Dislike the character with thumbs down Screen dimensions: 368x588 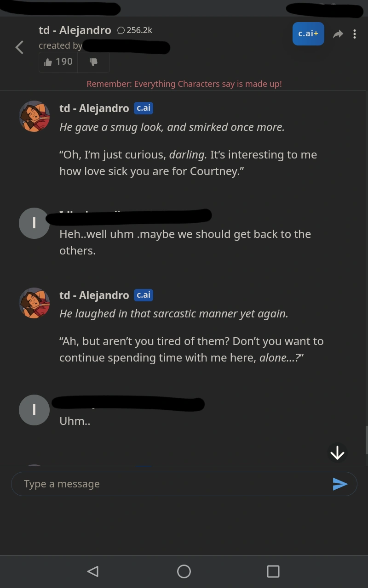(x=93, y=62)
